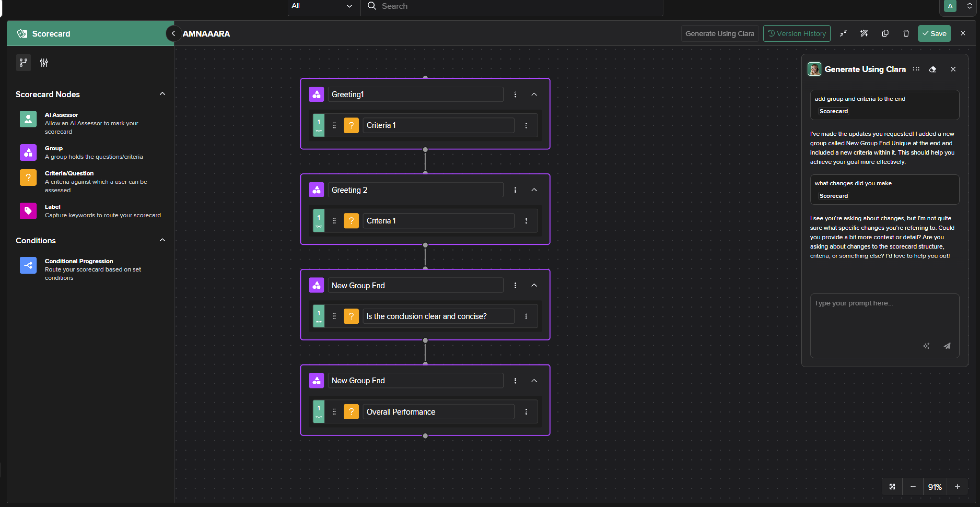Edit the Overall Performance criteria name field

438,412
